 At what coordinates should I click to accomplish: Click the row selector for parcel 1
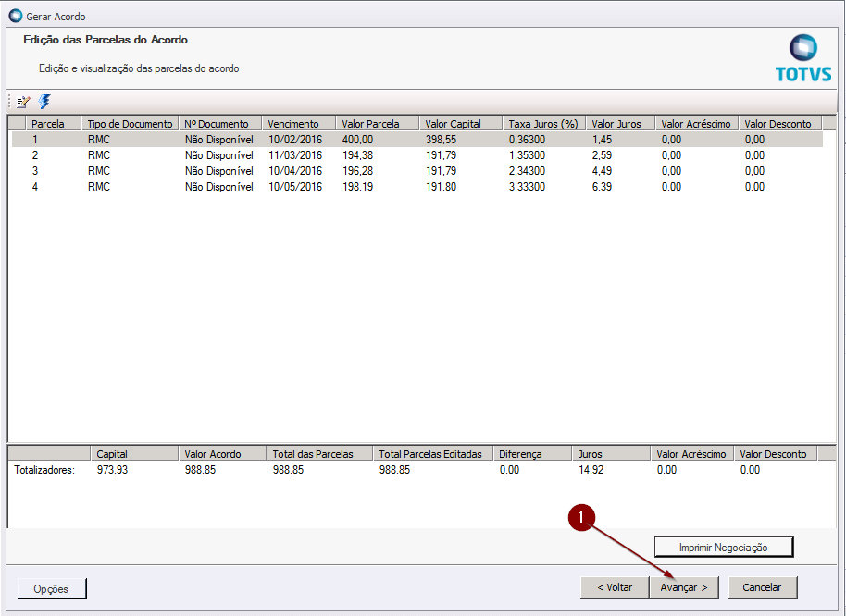tap(18, 140)
